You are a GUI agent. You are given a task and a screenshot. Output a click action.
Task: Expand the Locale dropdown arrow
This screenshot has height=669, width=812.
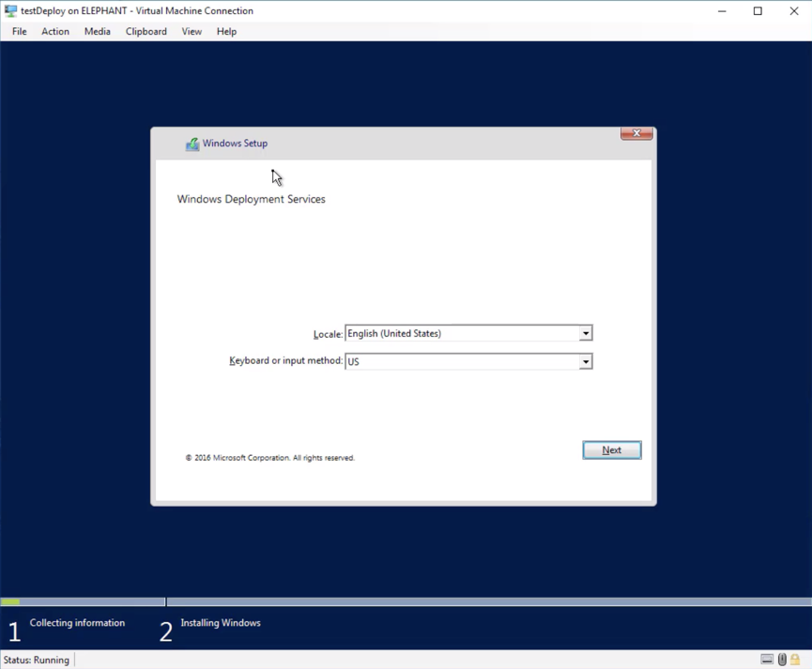point(585,333)
